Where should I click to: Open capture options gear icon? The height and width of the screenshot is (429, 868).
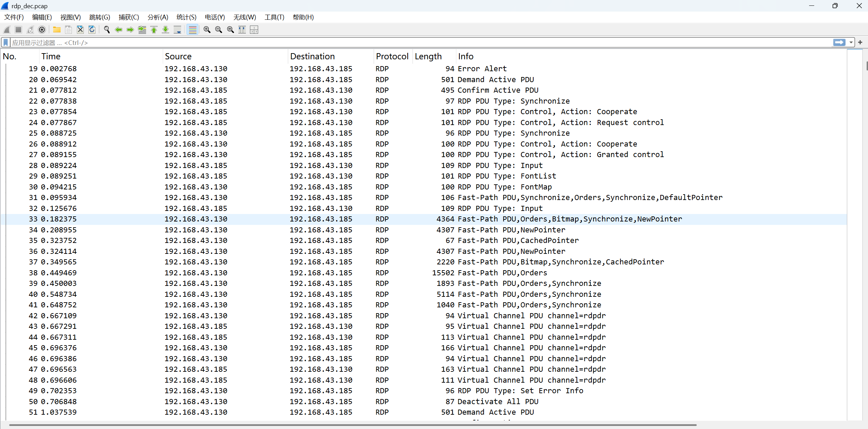click(x=42, y=30)
